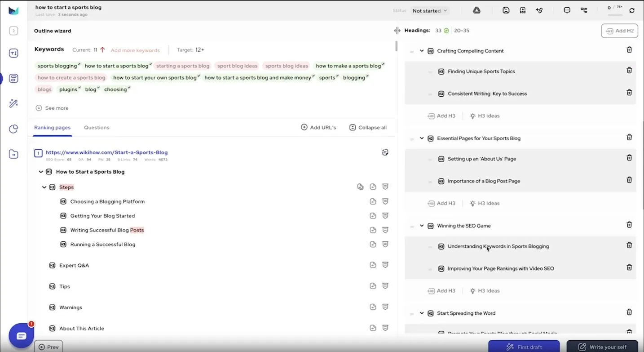This screenshot has height=352, width=644.
Task: Delete Essential Pages for Your Sports Blog
Action: (x=629, y=137)
